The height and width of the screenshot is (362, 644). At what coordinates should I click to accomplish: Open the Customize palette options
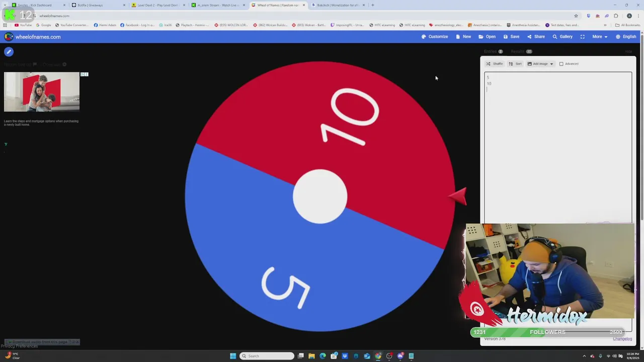pyautogui.click(x=434, y=37)
